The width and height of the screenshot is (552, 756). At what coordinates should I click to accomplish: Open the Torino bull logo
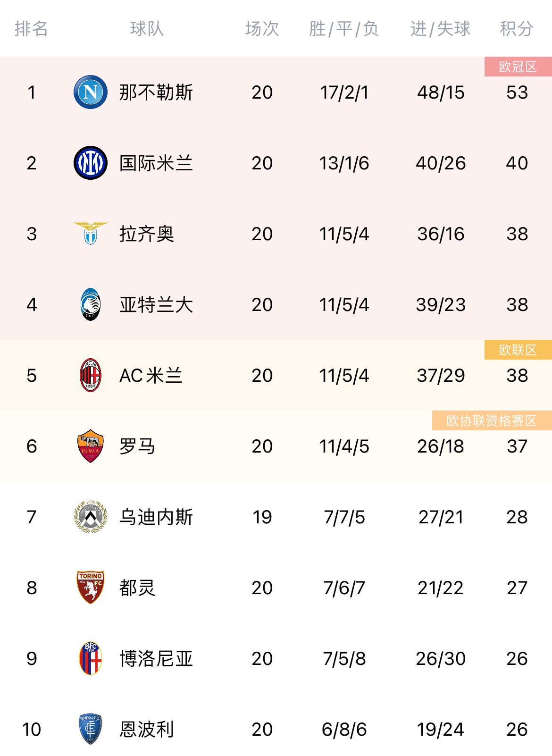click(x=91, y=588)
